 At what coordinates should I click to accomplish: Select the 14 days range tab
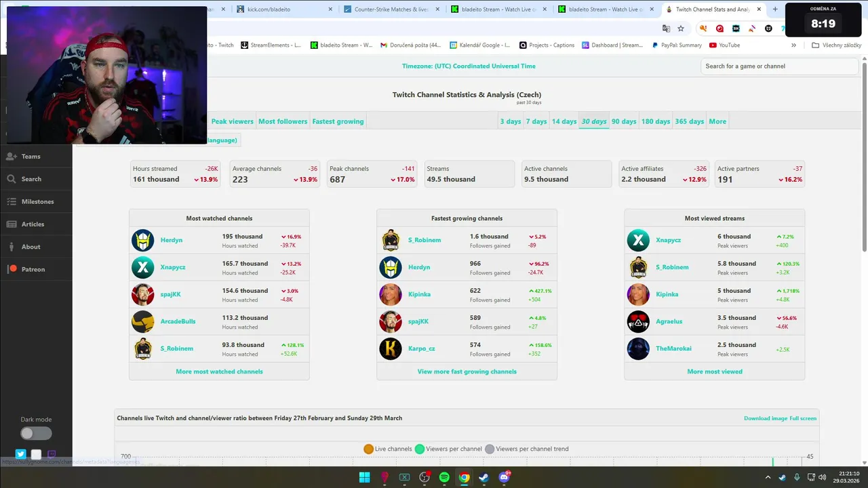coord(564,121)
